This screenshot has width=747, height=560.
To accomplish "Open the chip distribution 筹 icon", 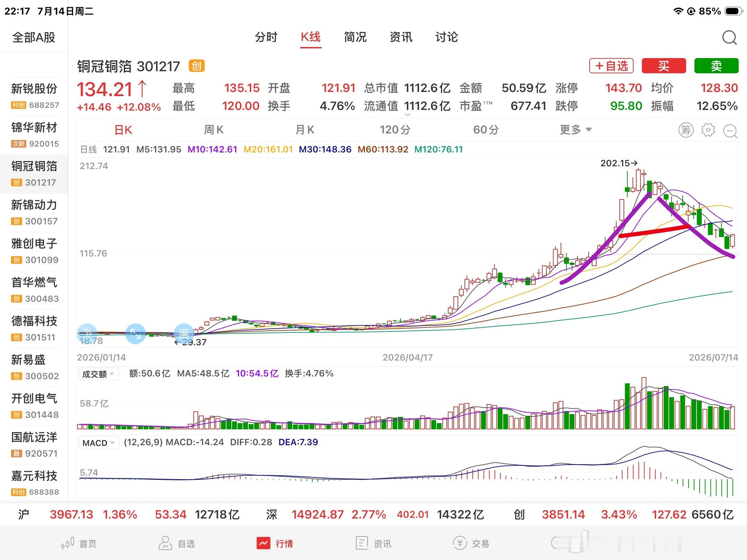I will click(x=686, y=130).
